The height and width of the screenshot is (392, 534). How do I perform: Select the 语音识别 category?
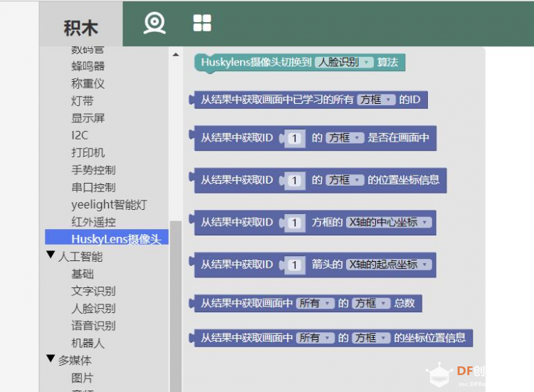93,326
